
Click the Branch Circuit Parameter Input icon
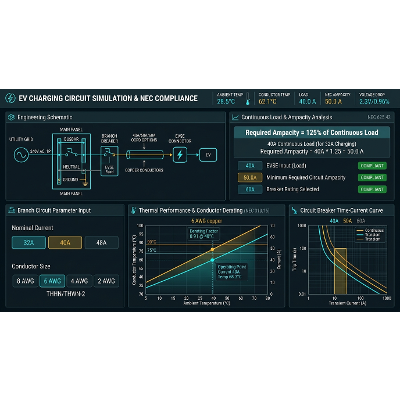click(x=12, y=210)
